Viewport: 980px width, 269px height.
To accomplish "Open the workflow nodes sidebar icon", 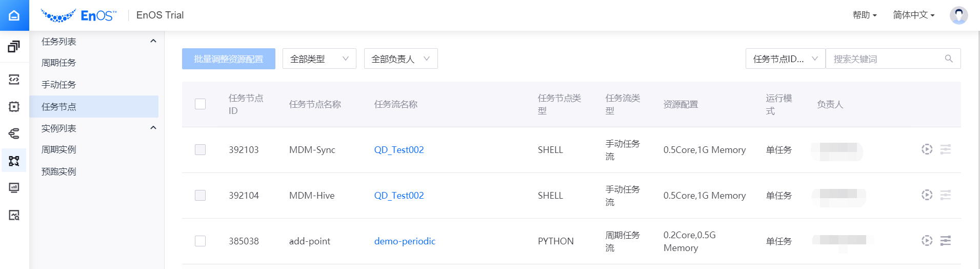I will pos(14,161).
